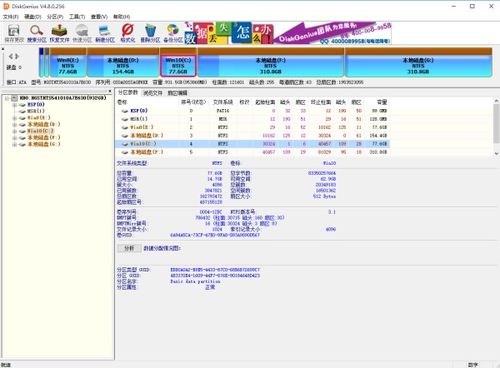Click the 容量 column header
This screenshot has height=368, width=500.
coord(382,102)
